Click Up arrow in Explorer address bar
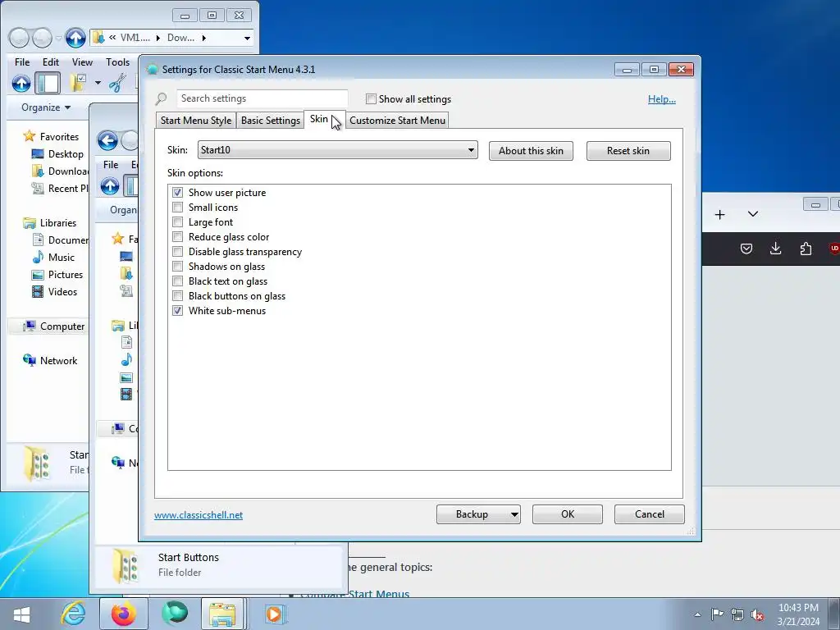840x630 pixels. coord(75,38)
